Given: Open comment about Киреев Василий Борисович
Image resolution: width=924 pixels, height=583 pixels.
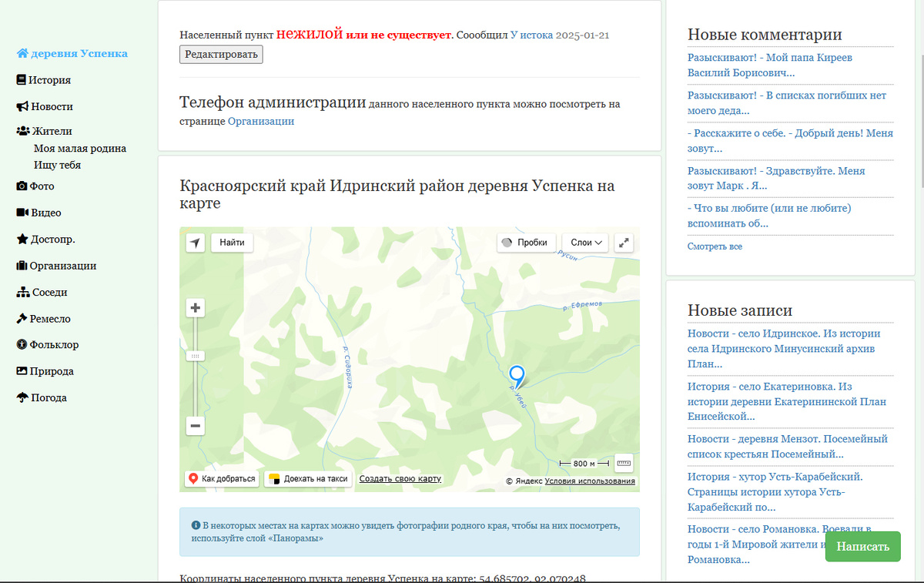Looking at the screenshot, I should pyautogui.click(x=770, y=65).
